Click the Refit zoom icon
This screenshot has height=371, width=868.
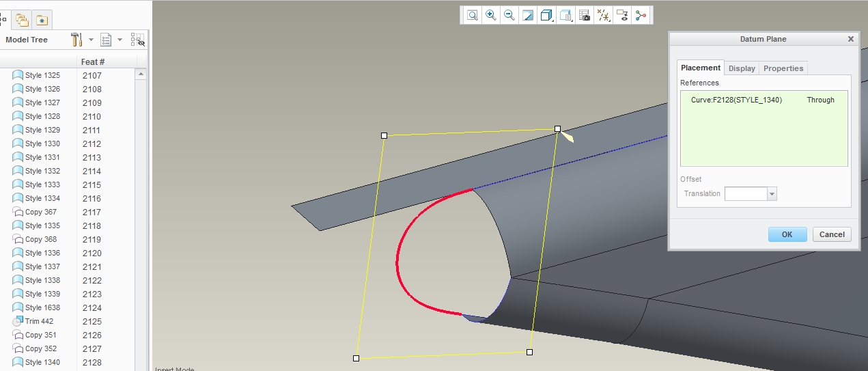coord(472,15)
